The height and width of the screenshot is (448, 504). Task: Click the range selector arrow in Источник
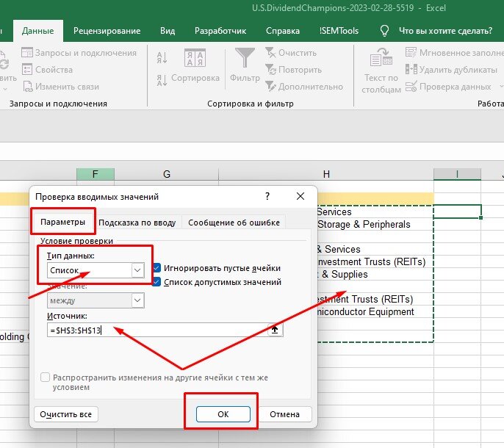coord(275,330)
